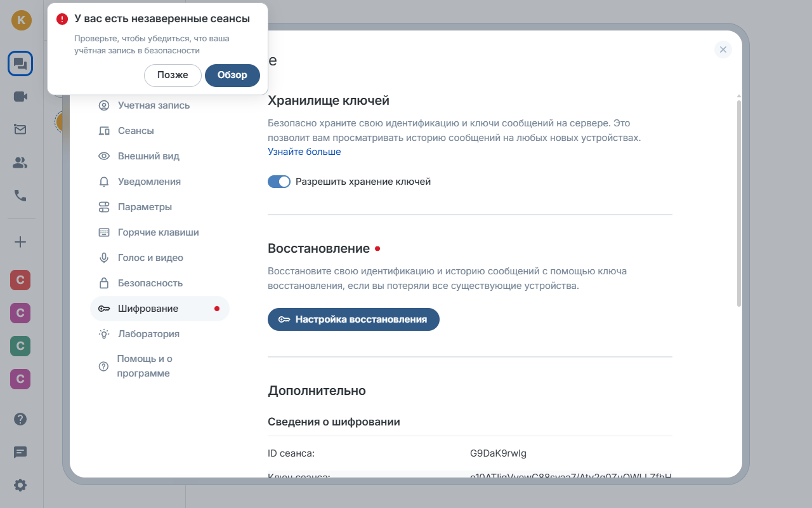The height and width of the screenshot is (508, 812).
Task: Click the key icon next to Шифрование
Action: [104, 309]
